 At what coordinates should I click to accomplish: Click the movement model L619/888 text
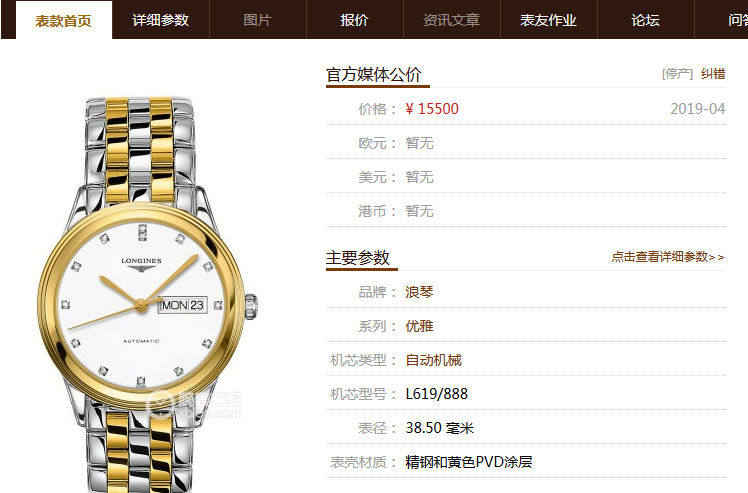[x=436, y=394]
